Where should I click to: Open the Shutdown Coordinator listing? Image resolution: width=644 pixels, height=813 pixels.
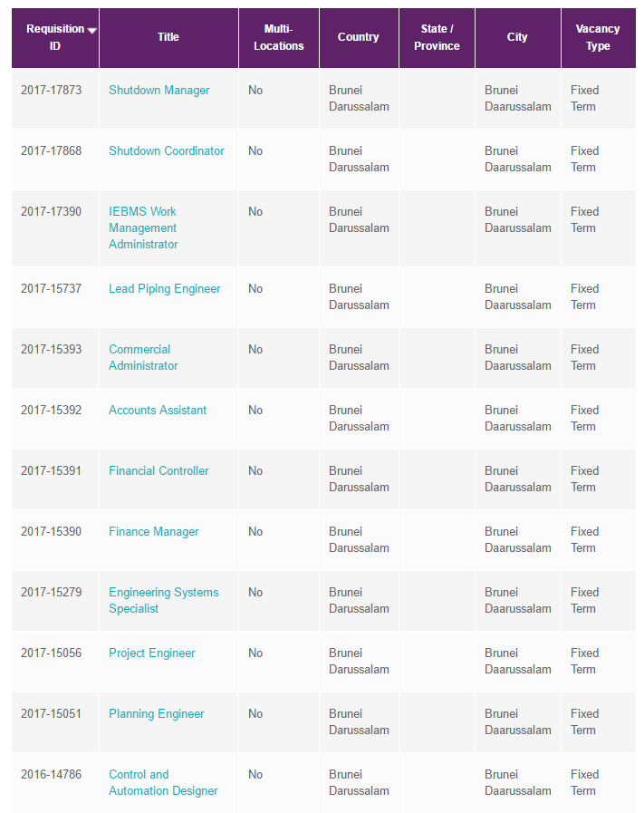(167, 151)
